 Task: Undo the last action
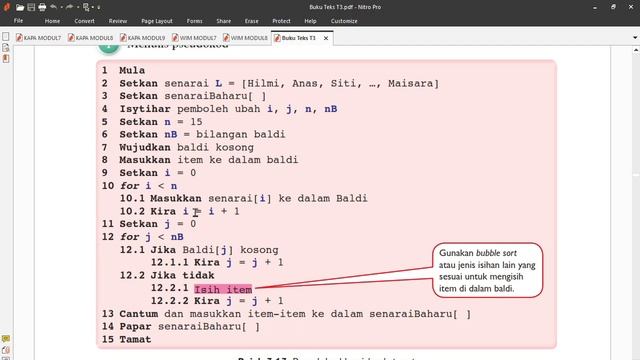click(53, 7)
